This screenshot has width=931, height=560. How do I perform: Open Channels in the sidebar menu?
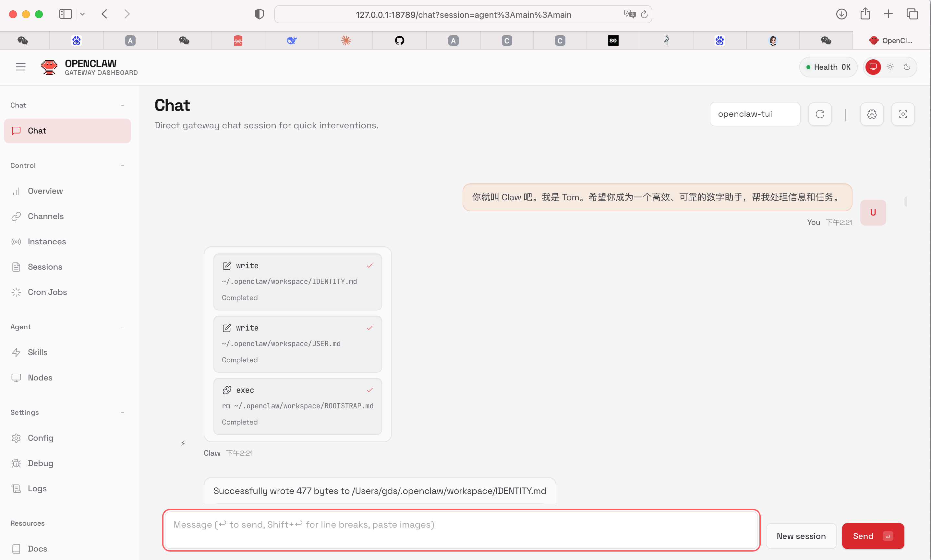coord(46,216)
